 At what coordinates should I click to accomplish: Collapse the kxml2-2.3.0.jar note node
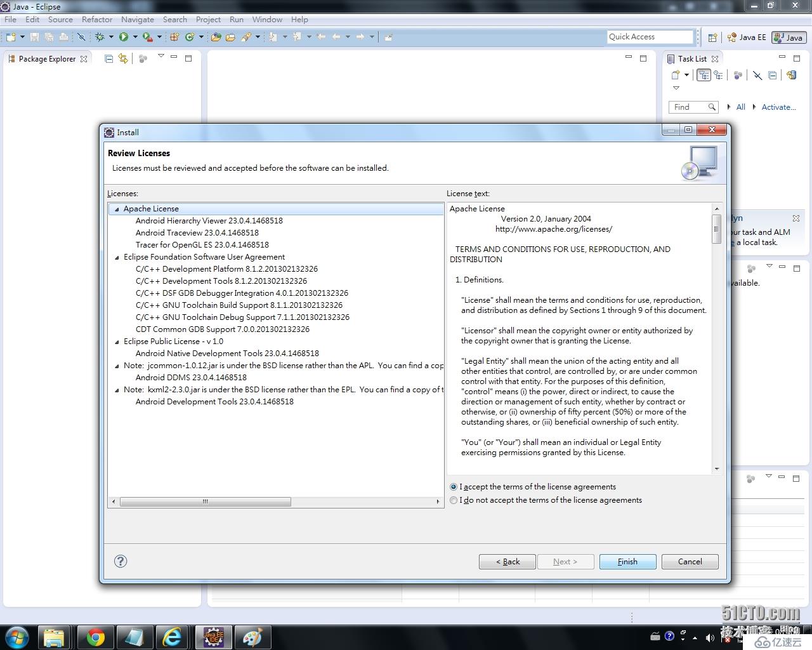117,390
